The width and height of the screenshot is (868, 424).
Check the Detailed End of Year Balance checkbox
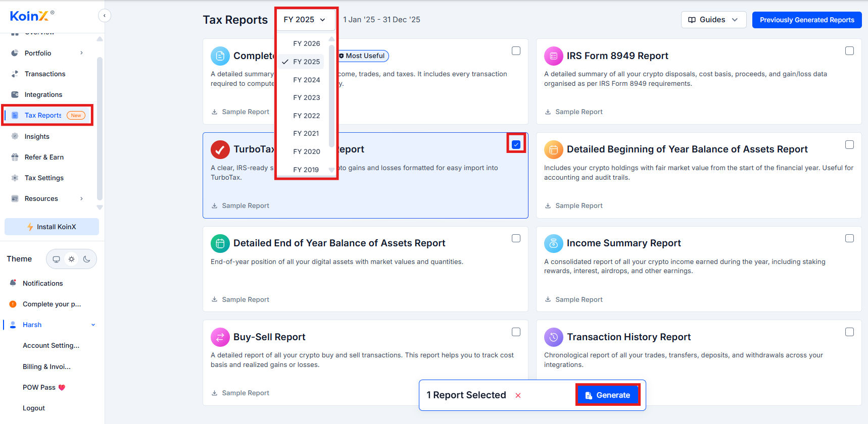coord(516,238)
